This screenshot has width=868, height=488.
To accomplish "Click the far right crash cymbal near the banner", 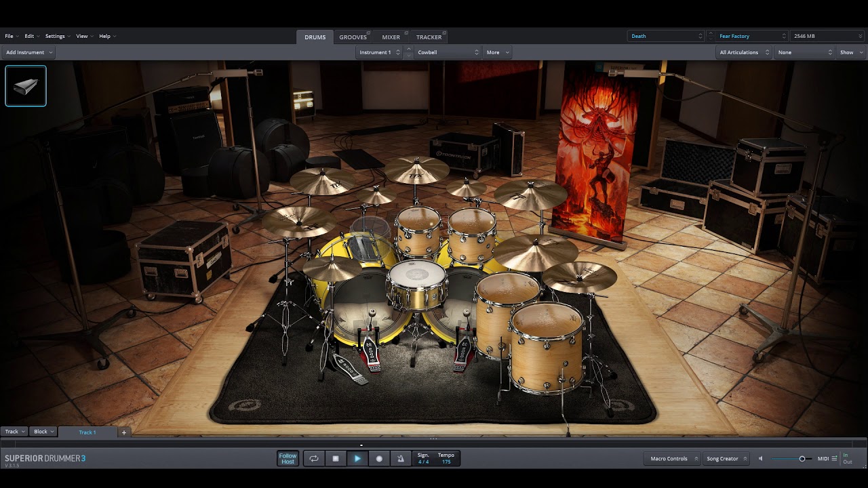I will [x=530, y=195].
